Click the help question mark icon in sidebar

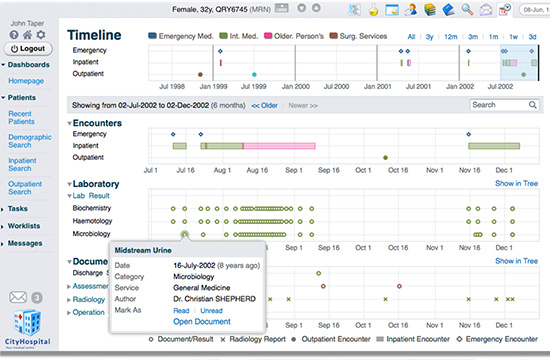point(14,35)
